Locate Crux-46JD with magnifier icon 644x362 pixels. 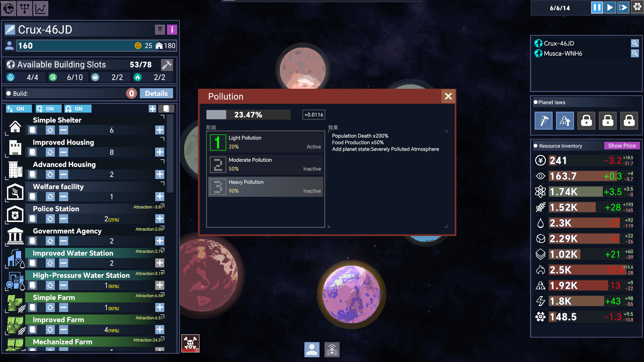pyautogui.click(x=635, y=43)
